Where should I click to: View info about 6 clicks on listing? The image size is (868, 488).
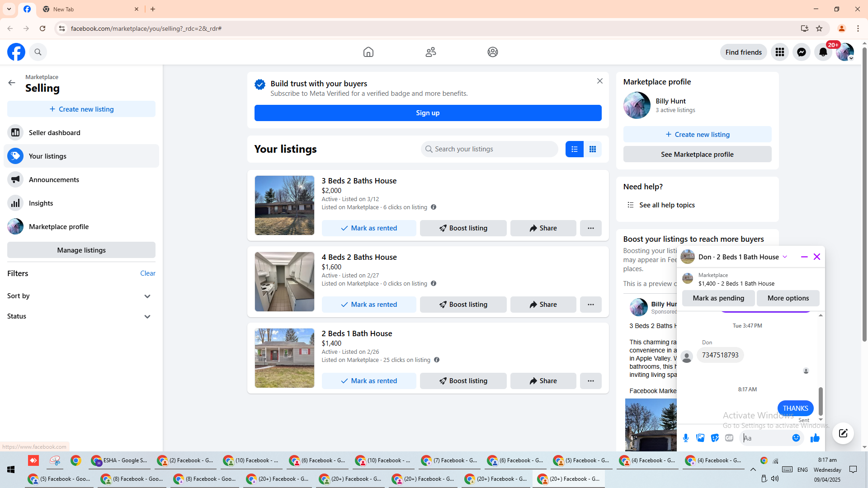click(x=434, y=207)
